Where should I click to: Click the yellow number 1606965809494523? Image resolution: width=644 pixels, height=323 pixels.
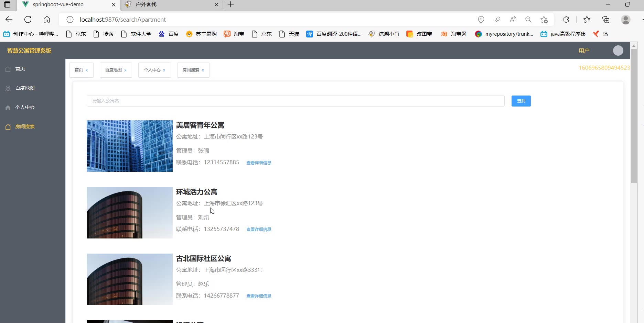coord(604,68)
